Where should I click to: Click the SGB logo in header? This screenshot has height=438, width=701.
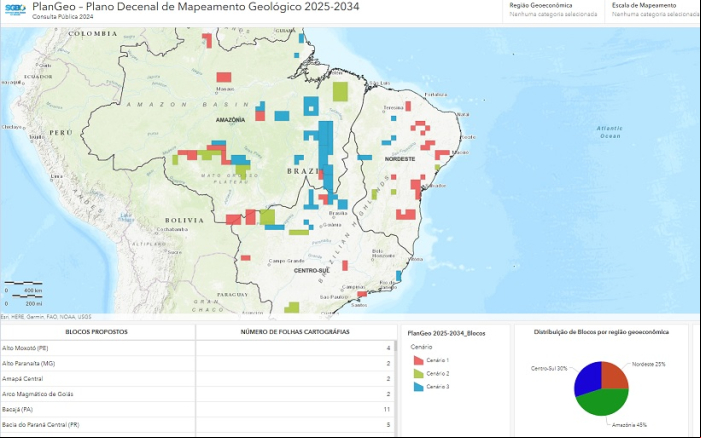(15, 9)
